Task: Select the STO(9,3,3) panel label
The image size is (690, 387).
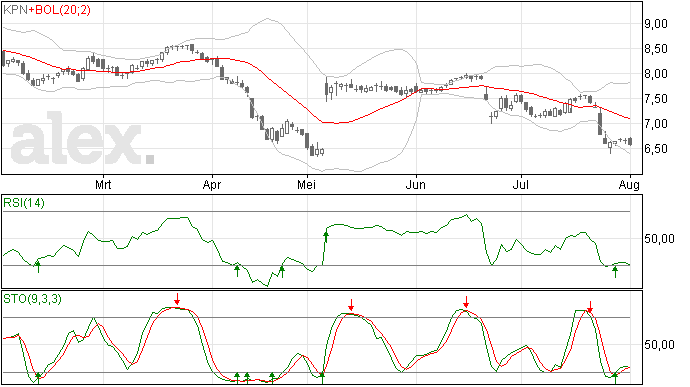Action: click(x=32, y=299)
